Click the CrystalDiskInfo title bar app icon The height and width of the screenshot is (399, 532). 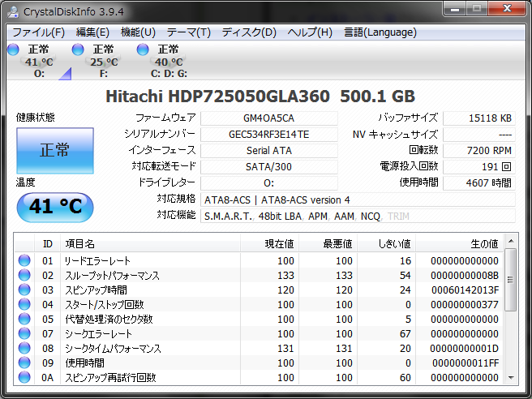(x=13, y=11)
